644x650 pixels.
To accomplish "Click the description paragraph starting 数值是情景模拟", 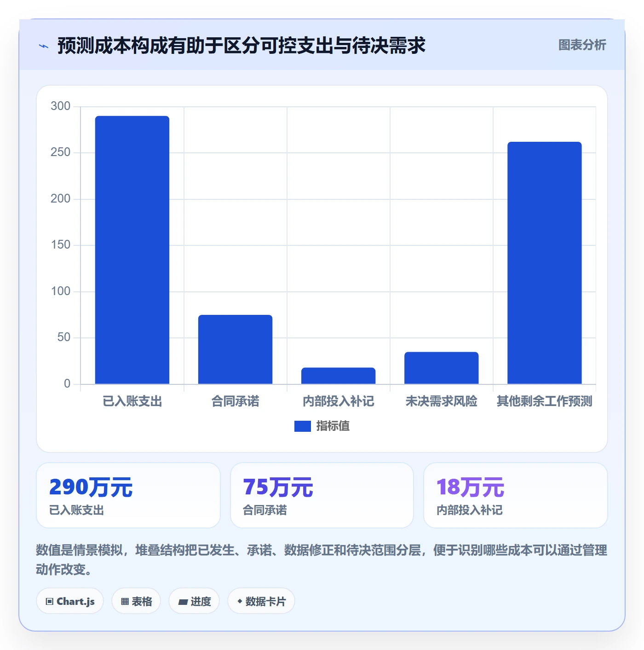I will point(322,560).
